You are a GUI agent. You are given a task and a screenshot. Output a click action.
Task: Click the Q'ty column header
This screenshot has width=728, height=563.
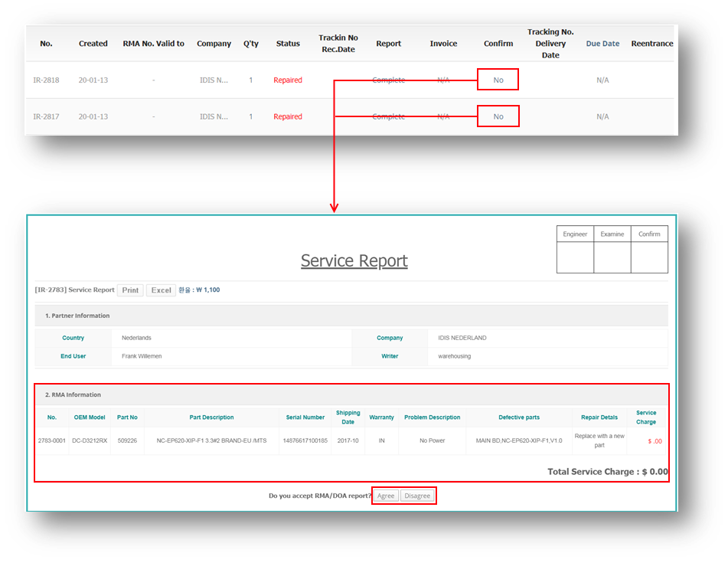[x=251, y=43]
